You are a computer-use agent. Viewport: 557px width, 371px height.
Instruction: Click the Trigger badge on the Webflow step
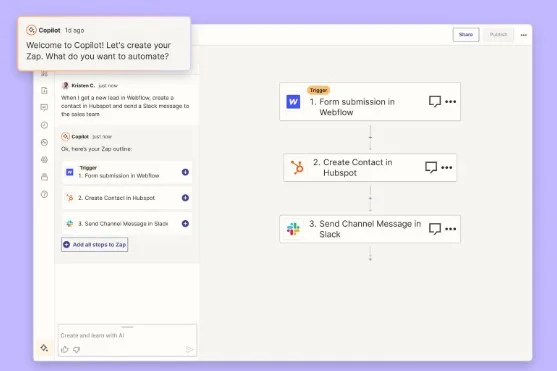[x=318, y=90]
